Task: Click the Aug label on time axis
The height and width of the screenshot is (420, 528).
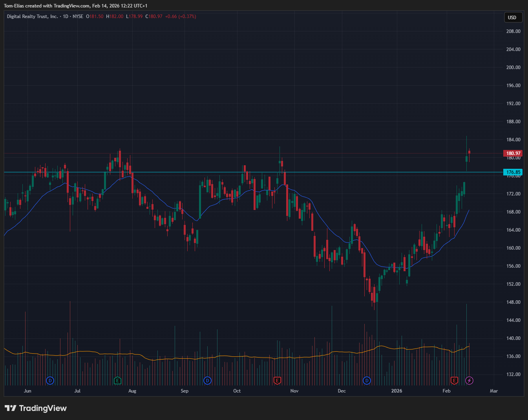Action: (x=132, y=391)
